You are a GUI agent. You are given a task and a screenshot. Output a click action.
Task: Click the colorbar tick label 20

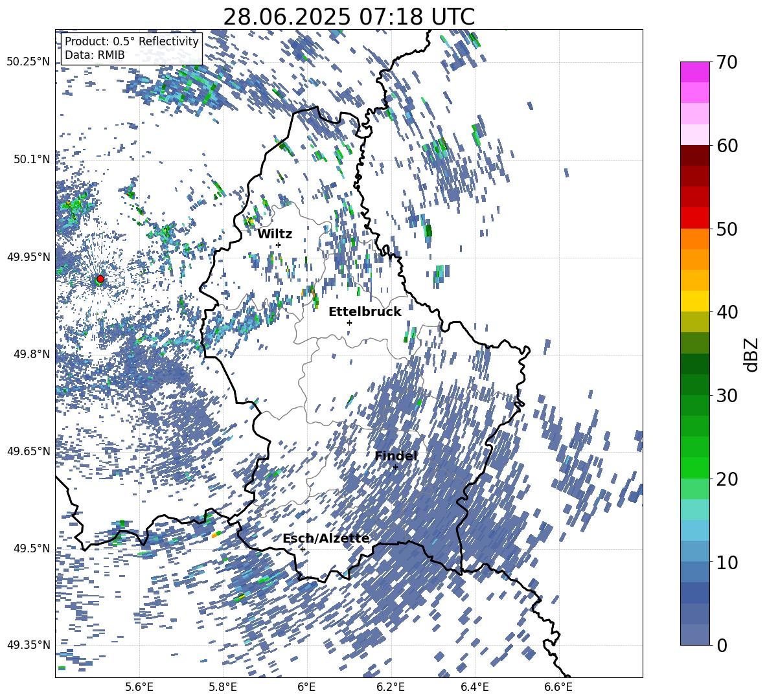(x=727, y=479)
